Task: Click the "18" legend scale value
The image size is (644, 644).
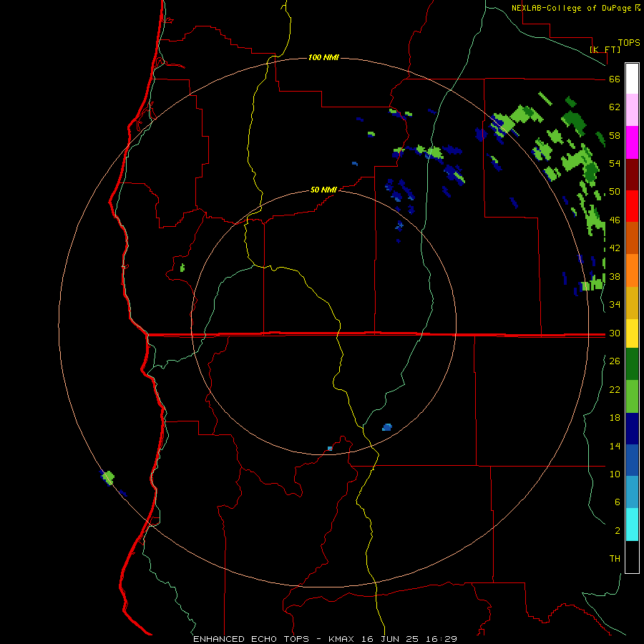Action: [x=615, y=418]
